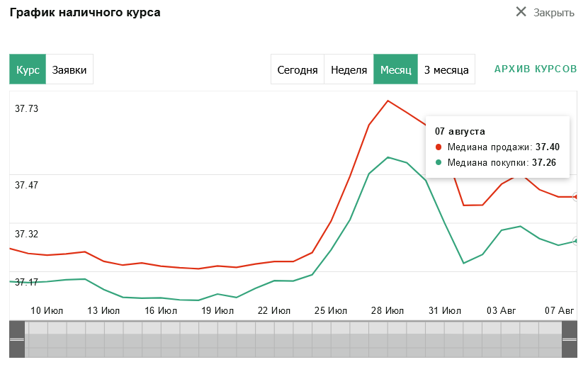Click the middle of the range scrollbar track
Image resolution: width=588 pixels, height=367 pixels.
(293, 340)
